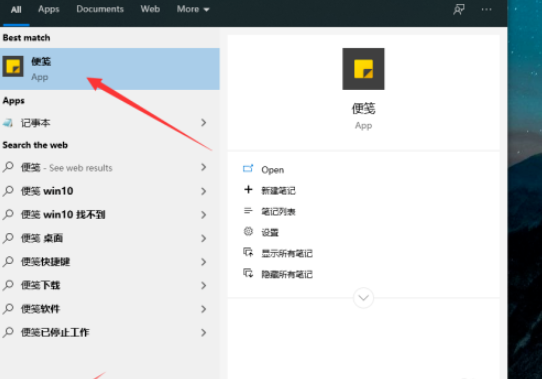
Task: Select the All search tab
Action: pyautogui.click(x=16, y=10)
